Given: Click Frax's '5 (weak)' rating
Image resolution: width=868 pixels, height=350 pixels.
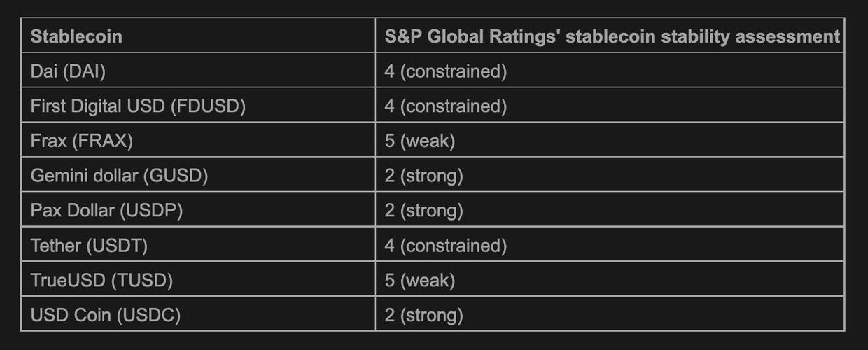Looking at the screenshot, I should click(420, 141).
